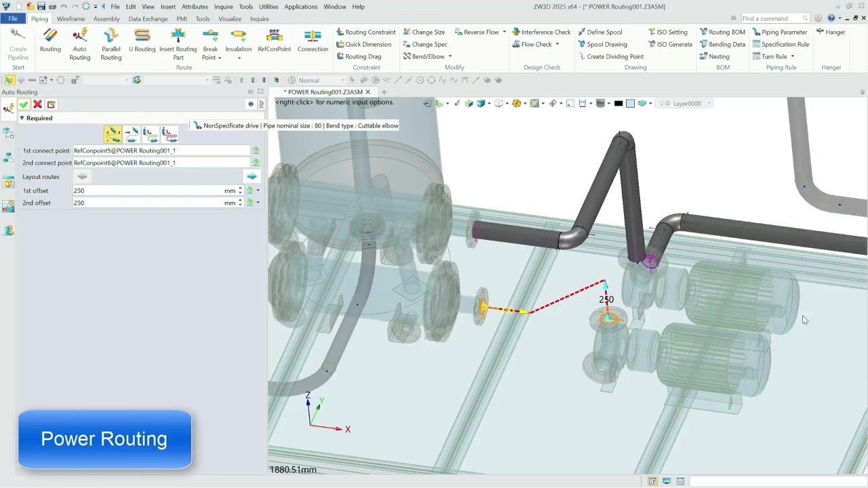Open the Applications menu
Image resolution: width=868 pixels, height=488 pixels.
click(x=300, y=7)
